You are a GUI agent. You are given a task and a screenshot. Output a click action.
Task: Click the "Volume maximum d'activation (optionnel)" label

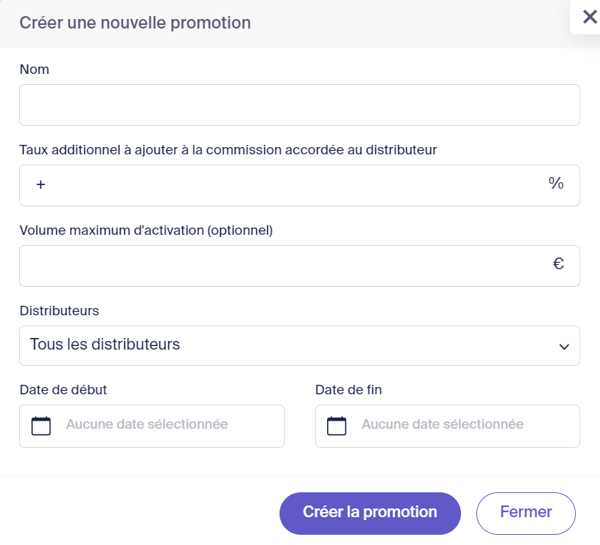click(x=146, y=230)
